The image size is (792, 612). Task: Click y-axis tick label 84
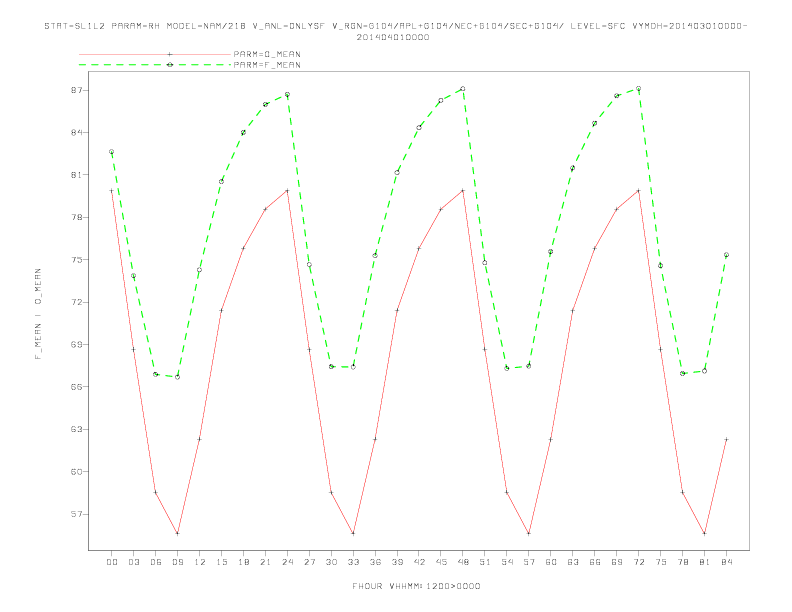point(77,132)
